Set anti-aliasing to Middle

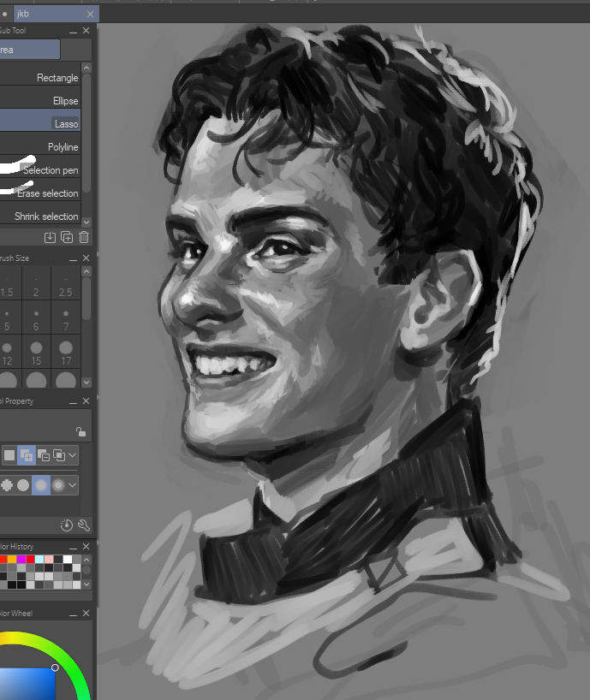[41, 485]
